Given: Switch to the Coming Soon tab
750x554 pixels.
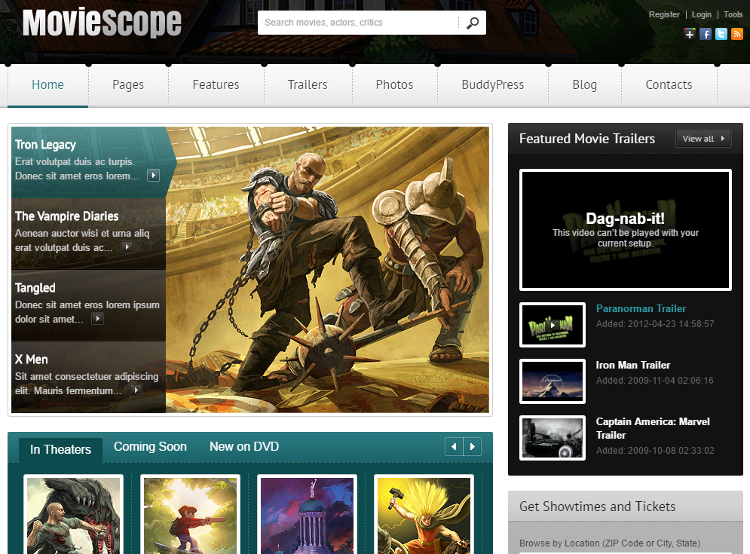Looking at the screenshot, I should click(x=150, y=447).
